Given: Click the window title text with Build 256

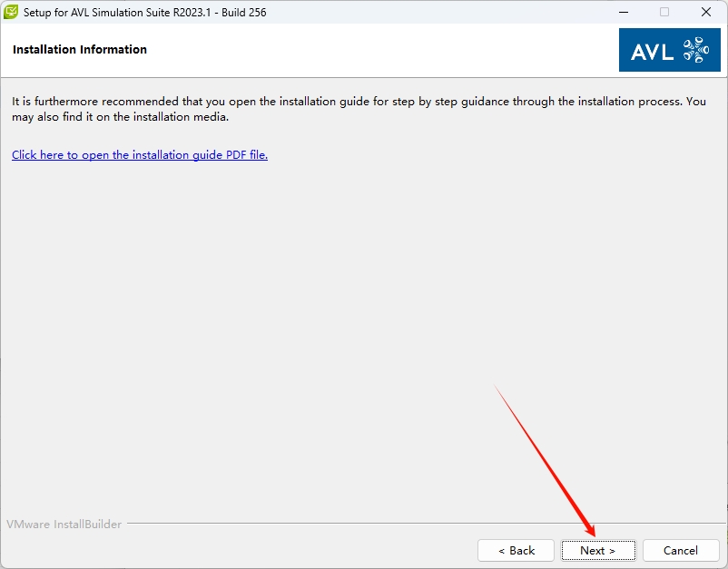Looking at the screenshot, I should [x=145, y=13].
